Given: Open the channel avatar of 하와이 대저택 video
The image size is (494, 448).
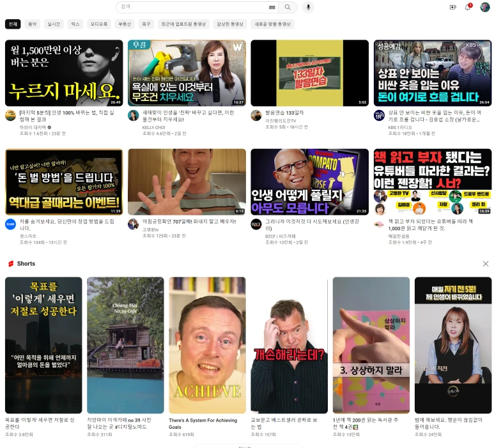Looking at the screenshot, I should click(10, 115).
